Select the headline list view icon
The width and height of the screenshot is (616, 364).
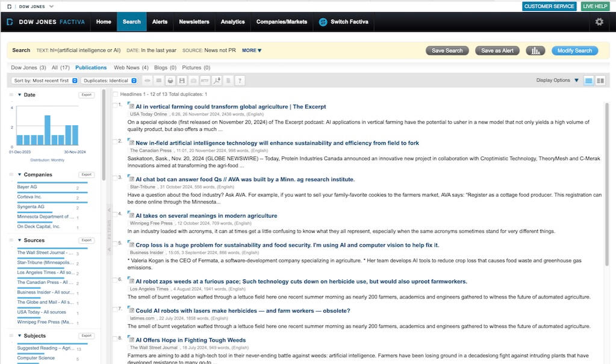coord(588,81)
